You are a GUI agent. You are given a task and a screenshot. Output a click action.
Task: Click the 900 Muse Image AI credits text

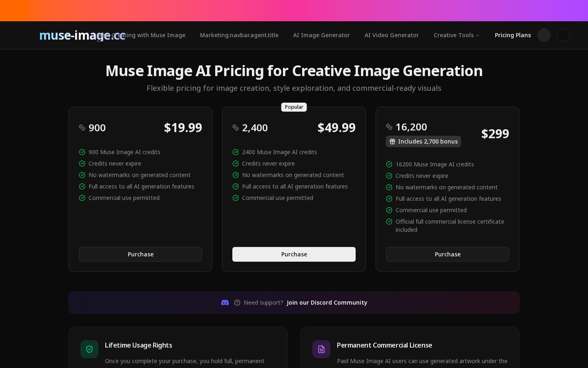(125, 152)
